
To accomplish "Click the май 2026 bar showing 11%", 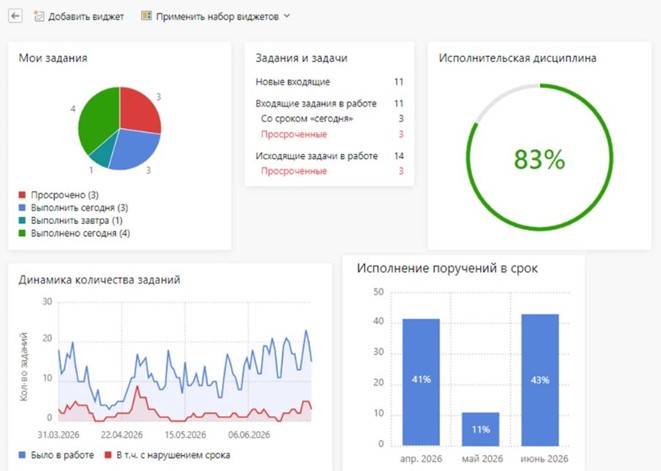I will [481, 429].
